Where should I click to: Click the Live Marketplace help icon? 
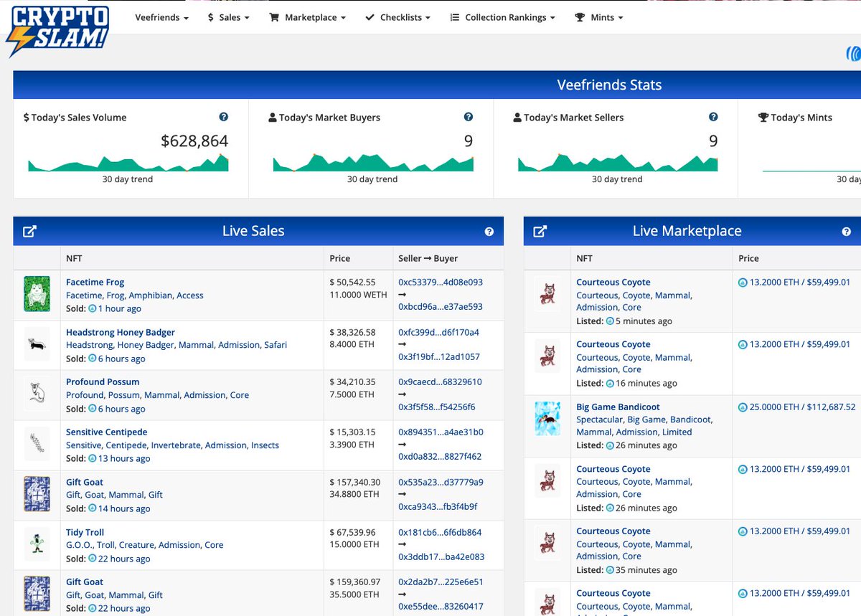point(847,232)
